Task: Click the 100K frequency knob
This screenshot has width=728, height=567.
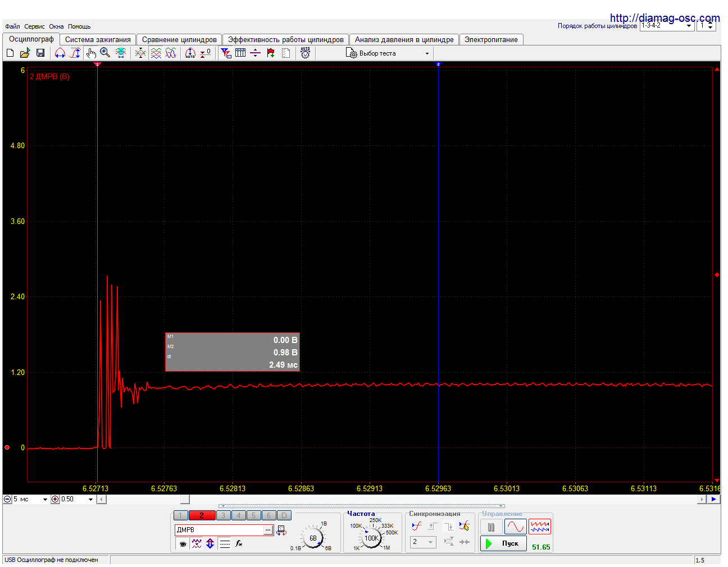Action: pyautogui.click(x=371, y=538)
